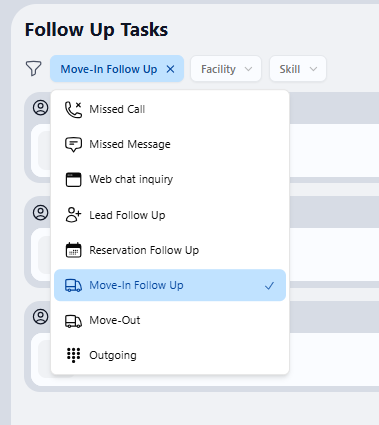This screenshot has width=379, height=425.
Task: Open the Facility dropdown
Action: (x=226, y=69)
